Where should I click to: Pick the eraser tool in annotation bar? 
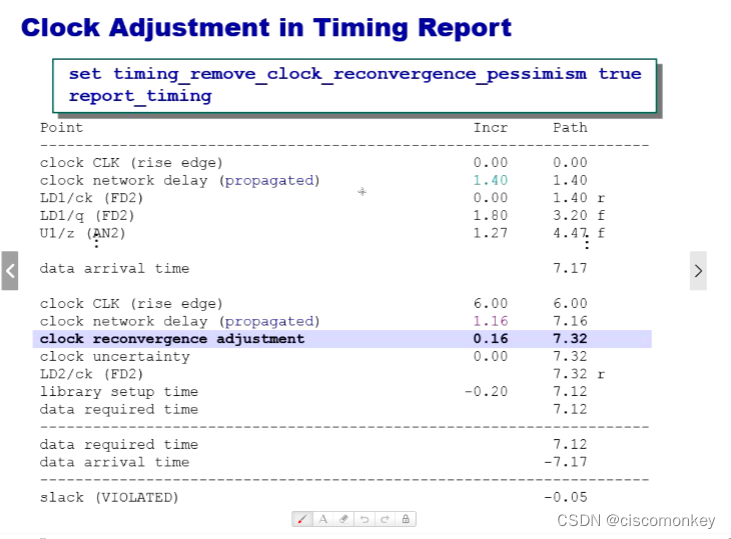click(x=344, y=519)
